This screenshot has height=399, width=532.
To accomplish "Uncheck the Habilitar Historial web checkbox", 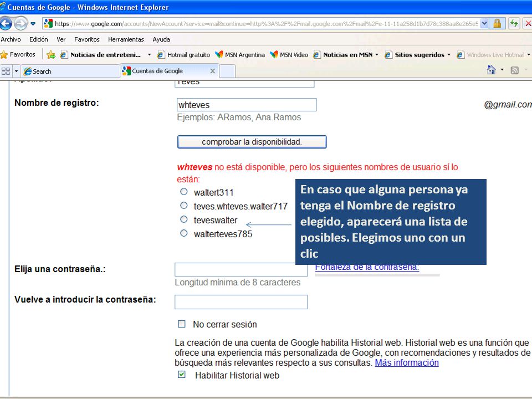I will tap(182, 375).
